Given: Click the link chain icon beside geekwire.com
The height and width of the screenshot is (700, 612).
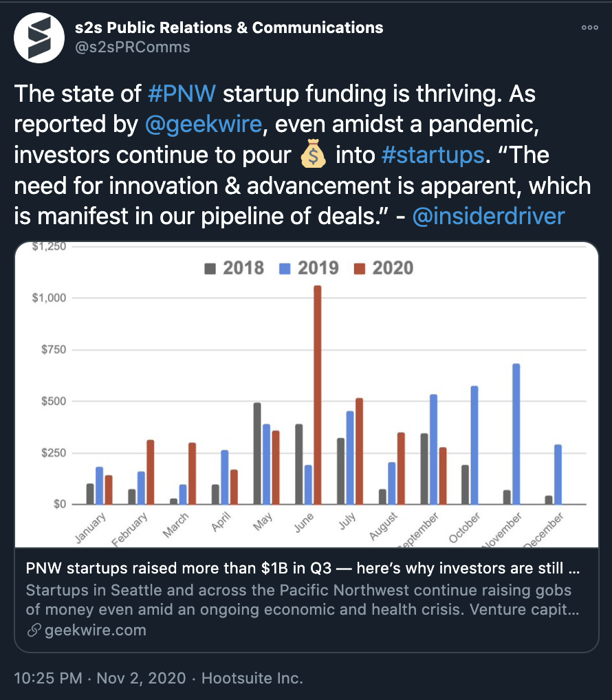Looking at the screenshot, I should tap(34, 630).
